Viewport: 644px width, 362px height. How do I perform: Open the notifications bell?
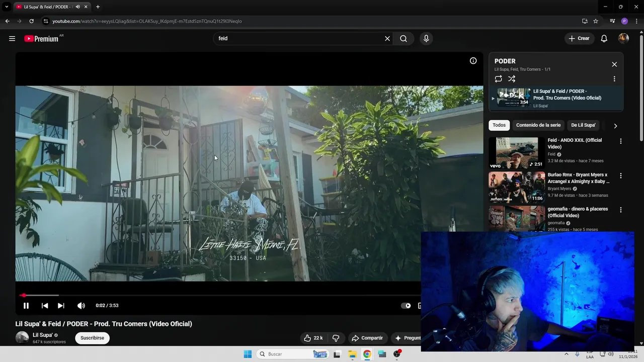(x=604, y=38)
